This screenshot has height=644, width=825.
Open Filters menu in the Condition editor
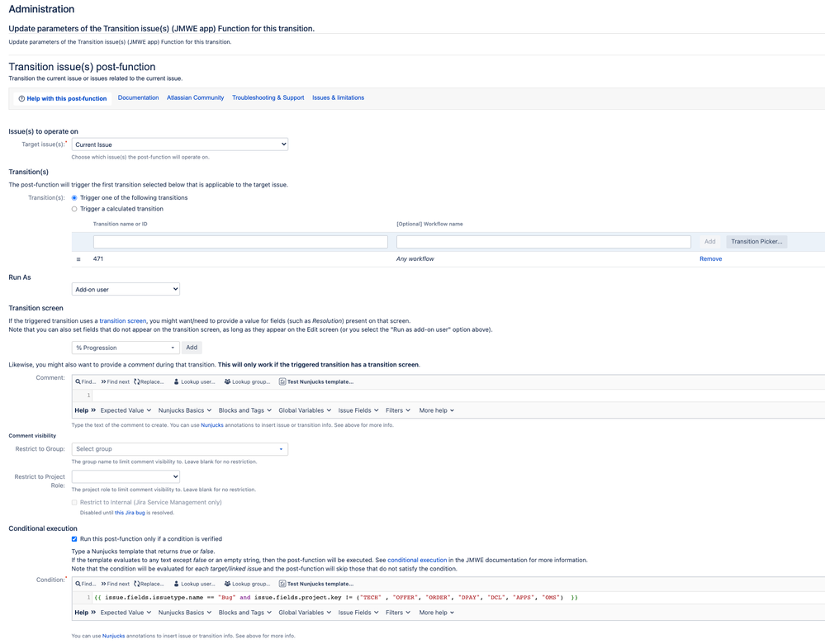[398, 613]
